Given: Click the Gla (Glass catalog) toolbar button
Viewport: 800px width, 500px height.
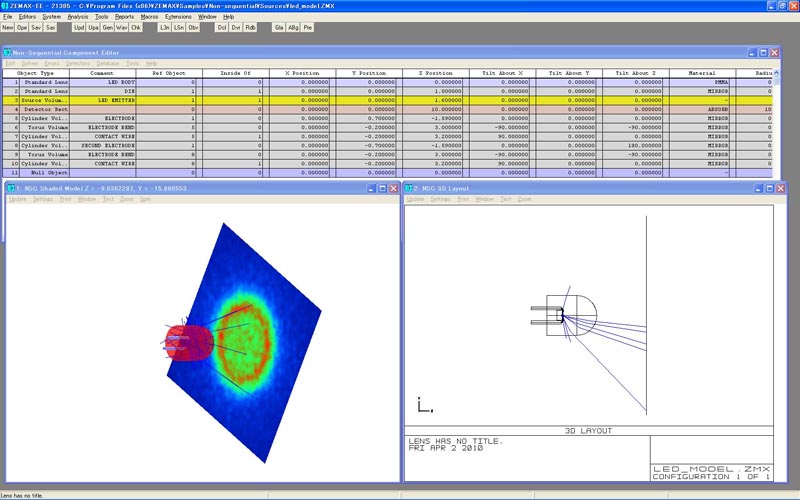Looking at the screenshot, I should point(279,28).
